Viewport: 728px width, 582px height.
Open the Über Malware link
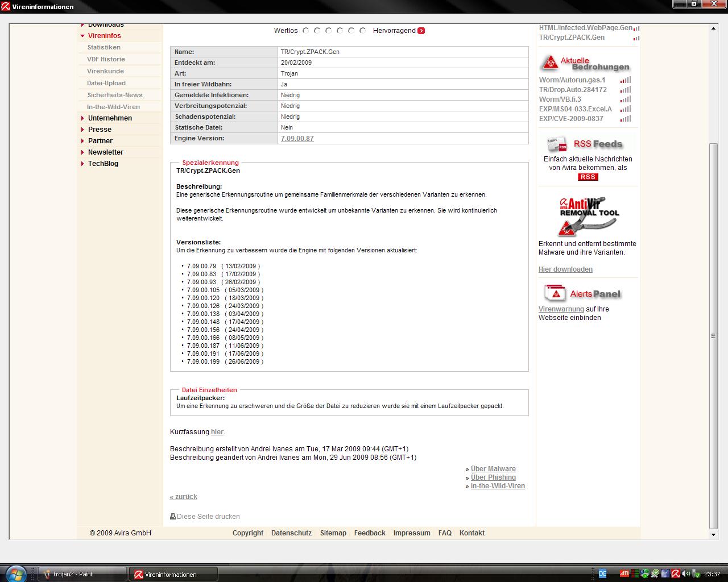(493, 469)
